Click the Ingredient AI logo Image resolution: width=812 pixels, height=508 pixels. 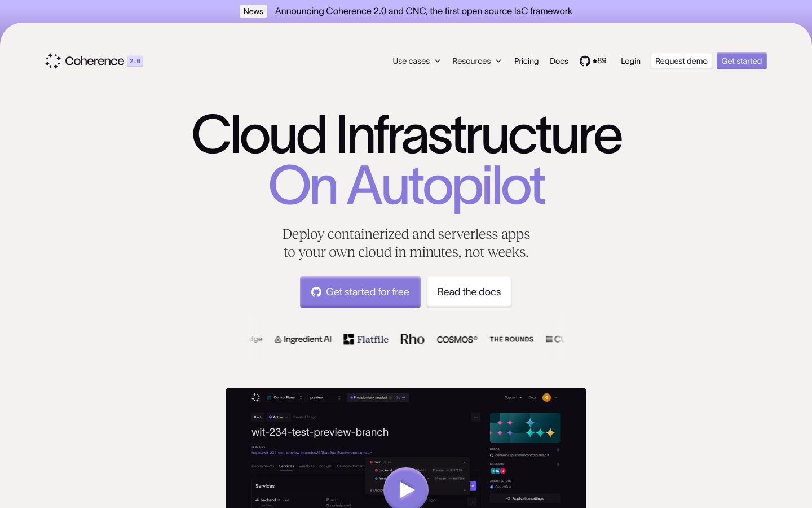(x=303, y=339)
